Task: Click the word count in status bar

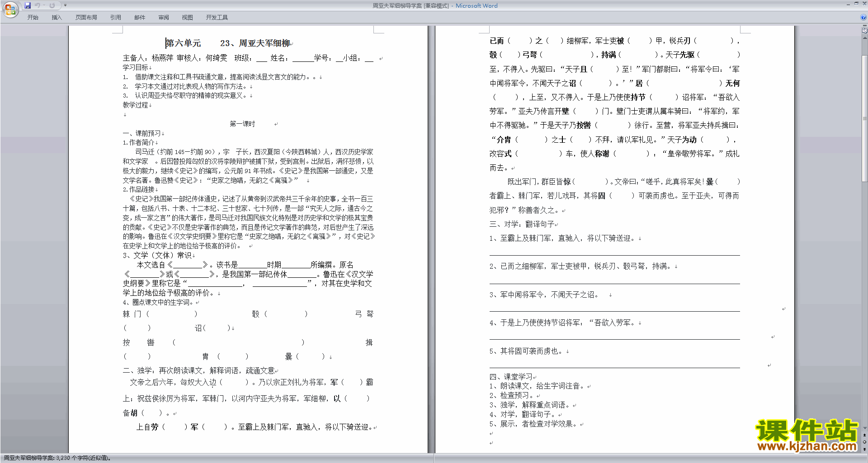Action: tap(57, 458)
